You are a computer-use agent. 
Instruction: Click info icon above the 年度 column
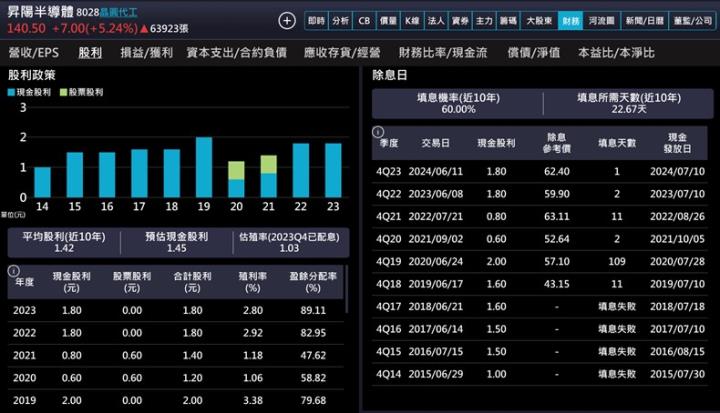coord(13,271)
